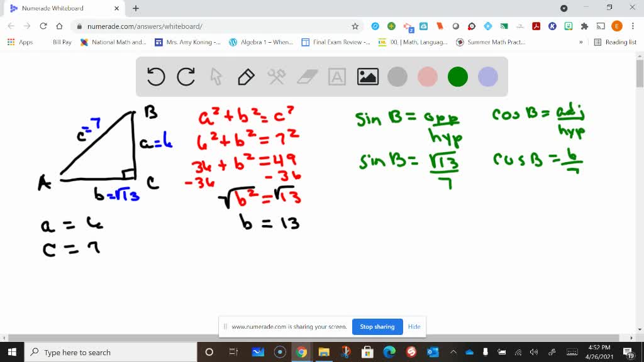644x362 pixels.
Task: Select the green color swatch
Action: [x=457, y=77]
